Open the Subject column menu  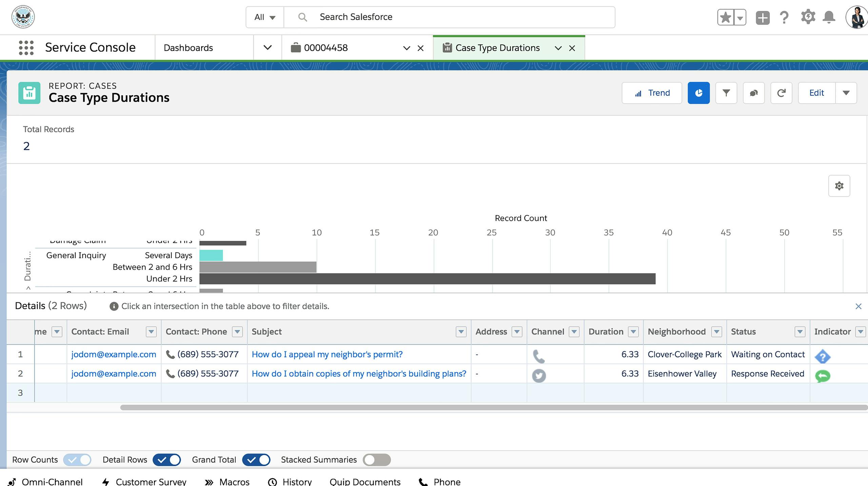(x=461, y=332)
